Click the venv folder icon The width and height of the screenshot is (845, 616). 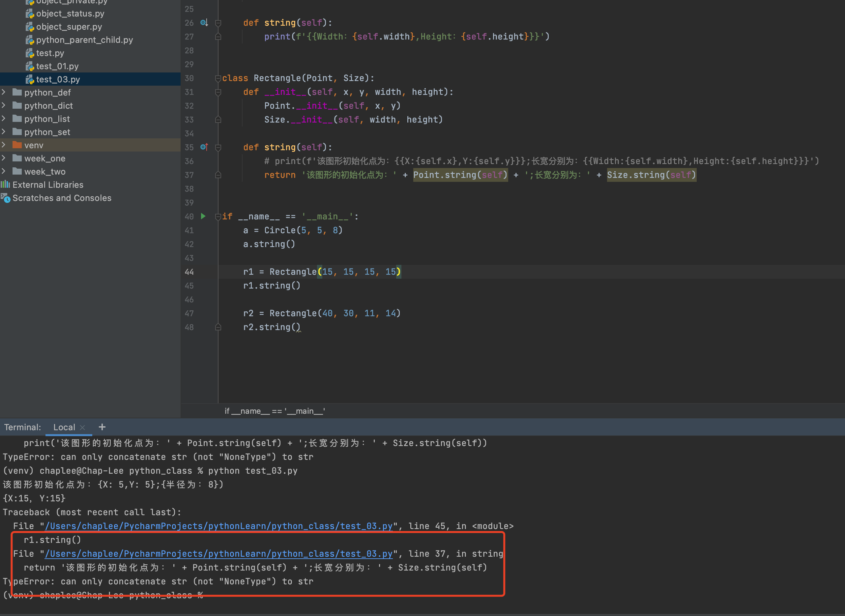[x=17, y=145]
